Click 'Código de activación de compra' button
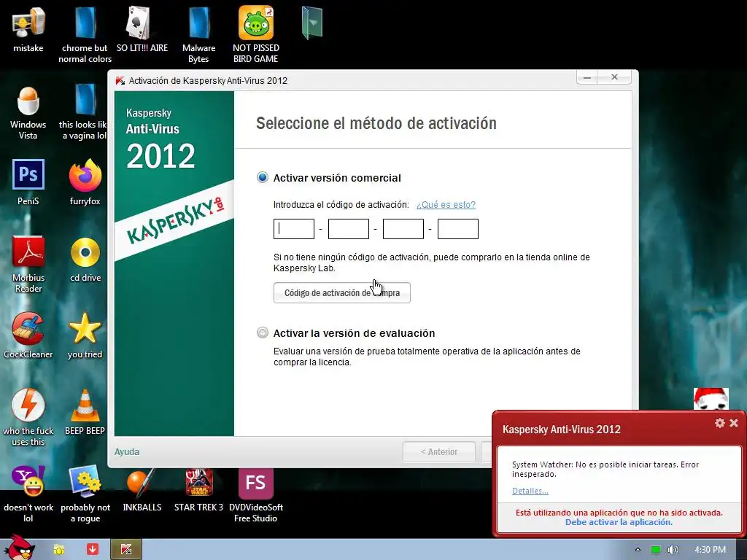The width and height of the screenshot is (747, 560). pyautogui.click(x=342, y=293)
